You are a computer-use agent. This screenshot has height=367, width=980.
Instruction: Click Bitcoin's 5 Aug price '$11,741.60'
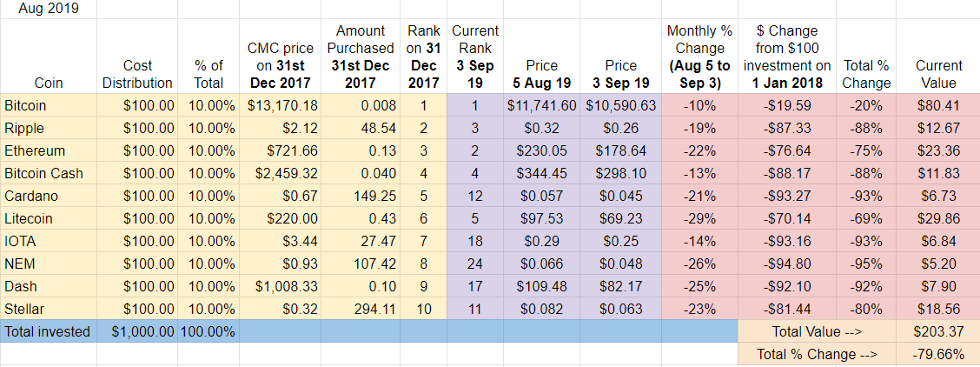[542, 105]
